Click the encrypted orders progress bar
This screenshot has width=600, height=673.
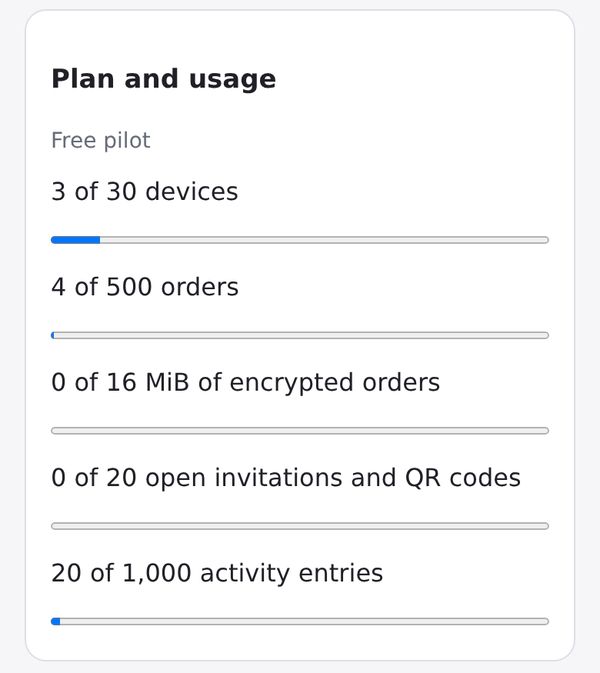(x=300, y=430)
